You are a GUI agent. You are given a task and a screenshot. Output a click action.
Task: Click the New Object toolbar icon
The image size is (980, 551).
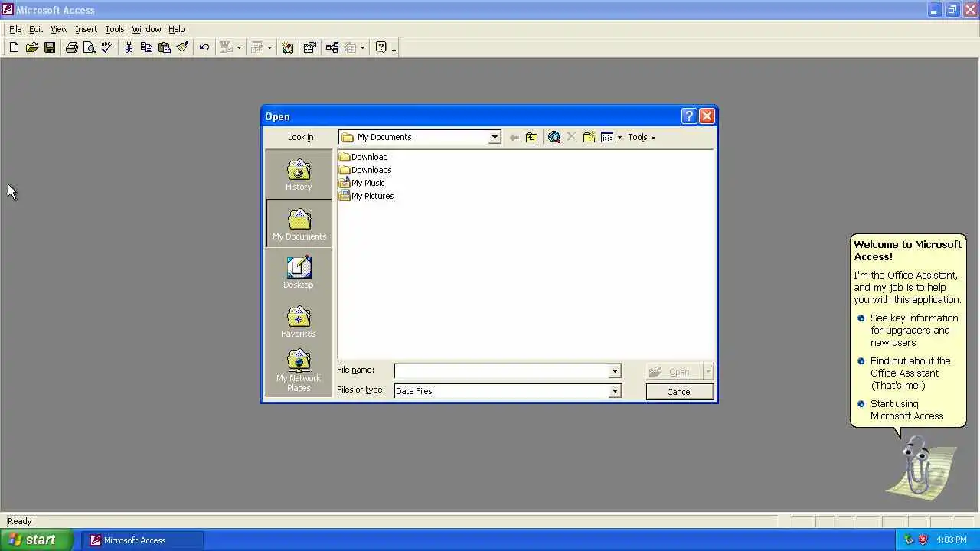pyautogui.click(x=350, y=47)
